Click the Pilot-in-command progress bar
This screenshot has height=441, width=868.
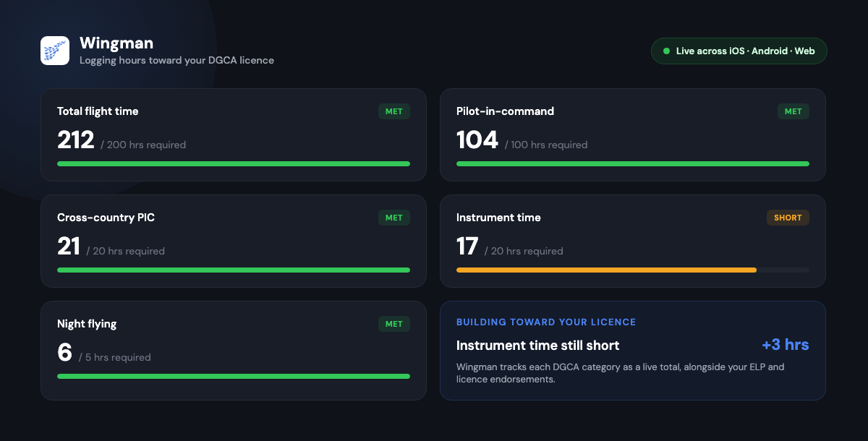pos(633,163)
